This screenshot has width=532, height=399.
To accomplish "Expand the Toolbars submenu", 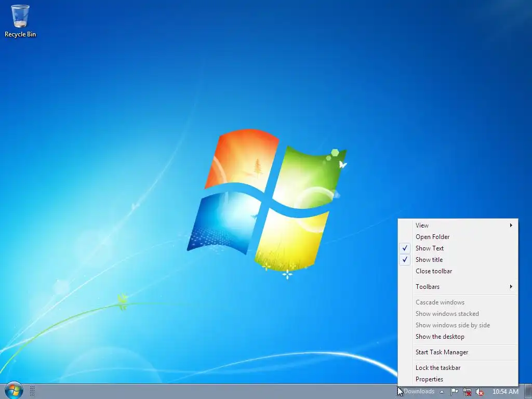I will click(458, 287).
